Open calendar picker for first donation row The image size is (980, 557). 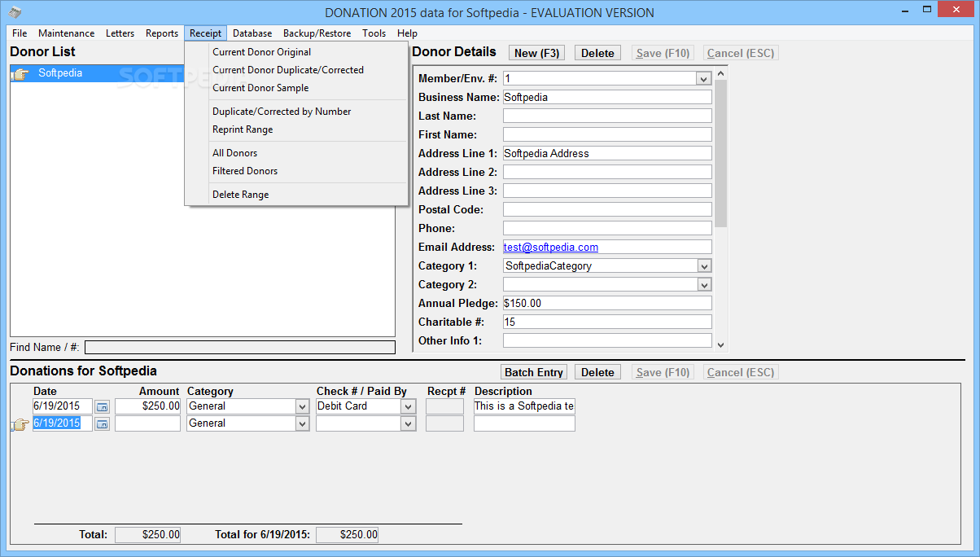pyautogui.click(x=102, y=406)
